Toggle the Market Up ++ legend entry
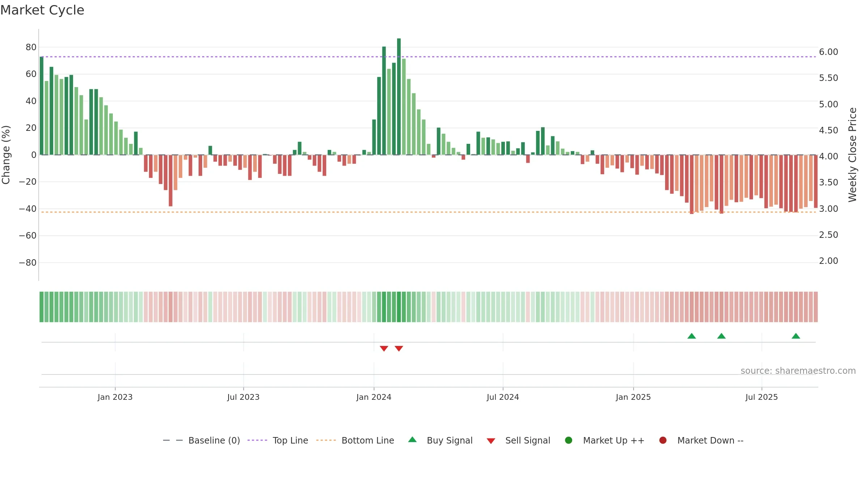 (x=604, y=440)
